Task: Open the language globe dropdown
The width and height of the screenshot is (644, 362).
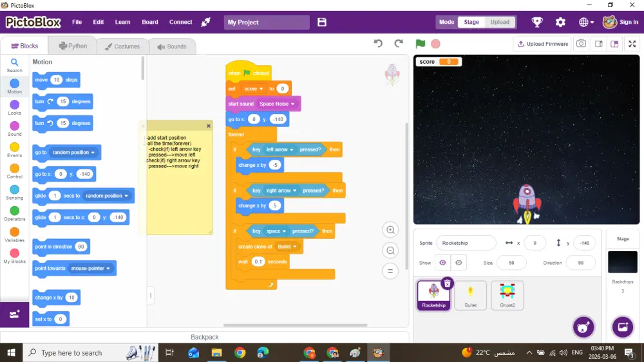Action: pyautogui.click(x=586, y=22)
